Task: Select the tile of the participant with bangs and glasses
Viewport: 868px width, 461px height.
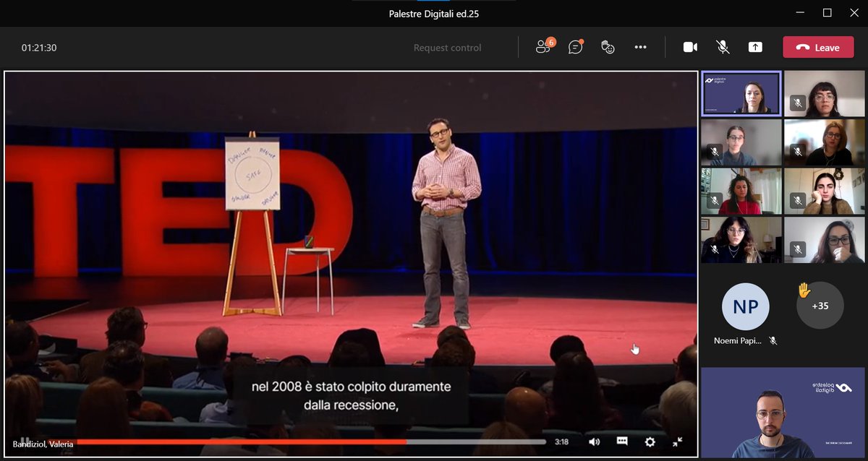Action: click(x=824, y=94)
